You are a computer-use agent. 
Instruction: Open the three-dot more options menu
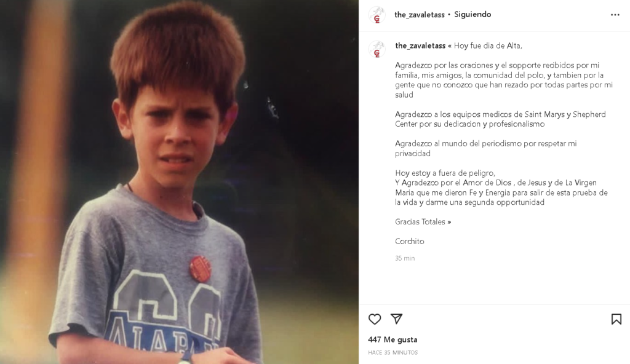[x=615, y=15]
